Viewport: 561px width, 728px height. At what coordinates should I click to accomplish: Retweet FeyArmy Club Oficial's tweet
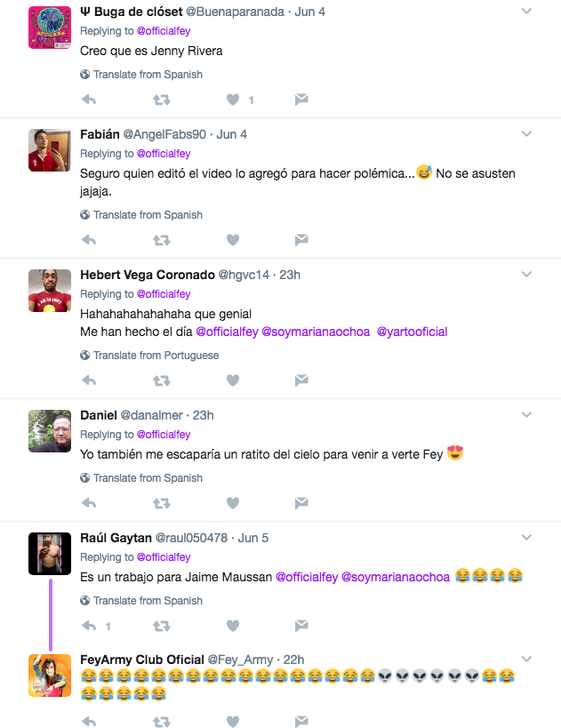[x=161, y=721]
